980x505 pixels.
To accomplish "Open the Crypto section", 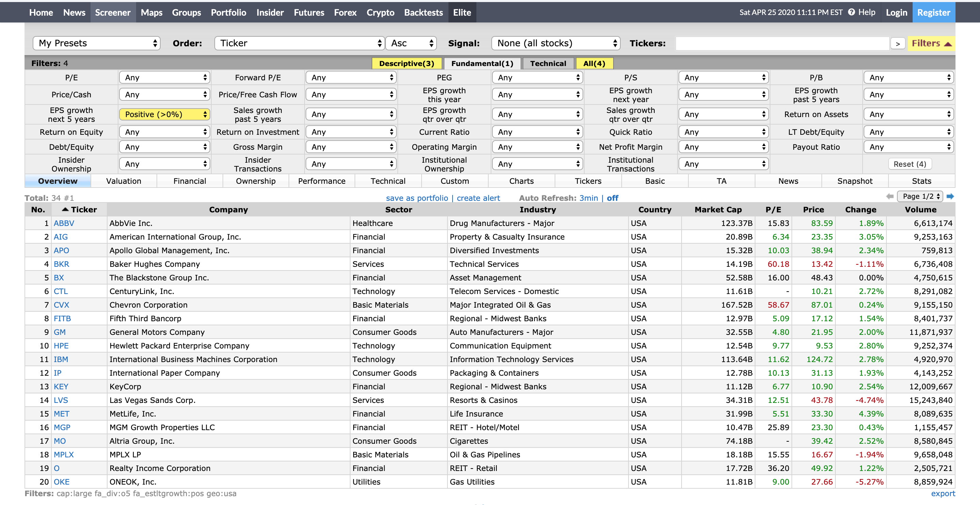I will coord(380,12).
